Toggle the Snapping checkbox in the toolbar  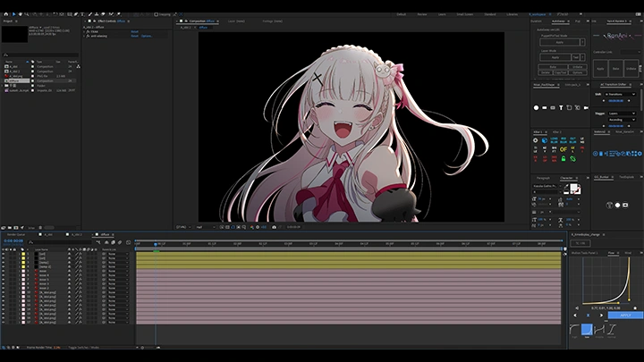[x=156, y=14]
